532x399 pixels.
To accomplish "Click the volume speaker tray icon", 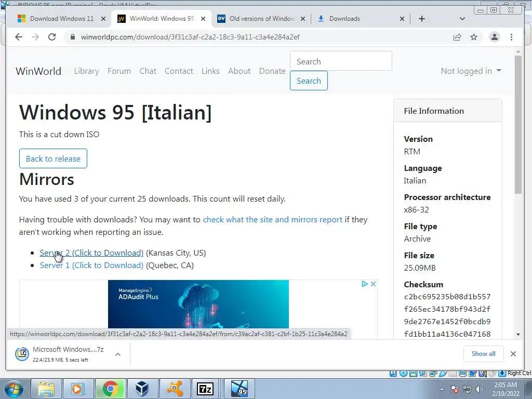I will (x=479, y=389).
